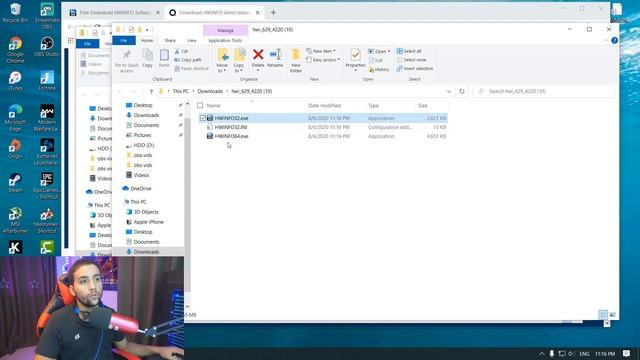
Task: Click Select none in ribbon
Action: pyautogui.click(x=411, y=60)
